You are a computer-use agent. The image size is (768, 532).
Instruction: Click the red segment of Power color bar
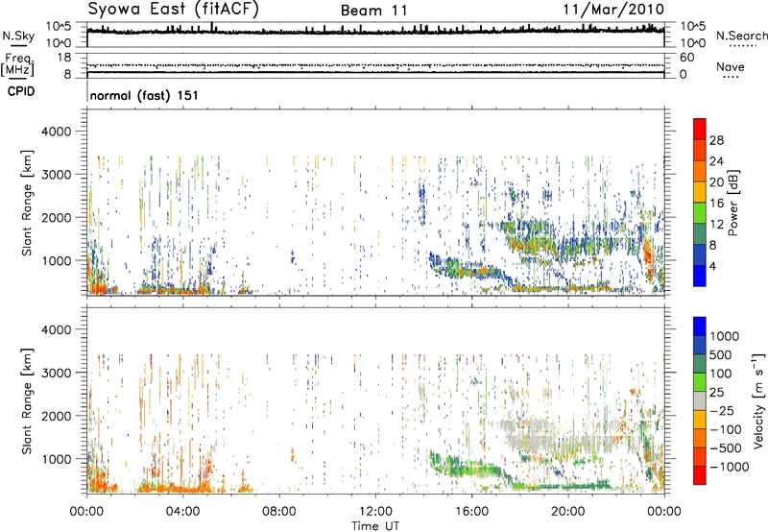pos(700,129)
